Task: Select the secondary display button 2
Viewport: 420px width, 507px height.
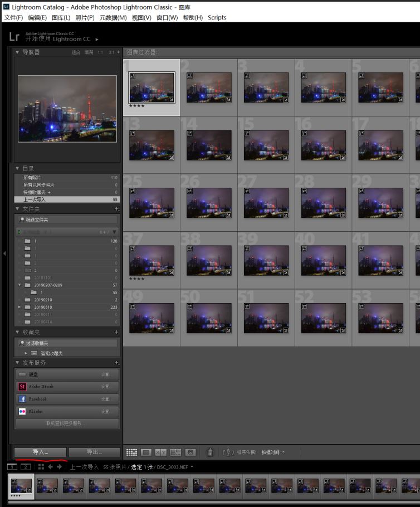Action: (x=26, y=466)
